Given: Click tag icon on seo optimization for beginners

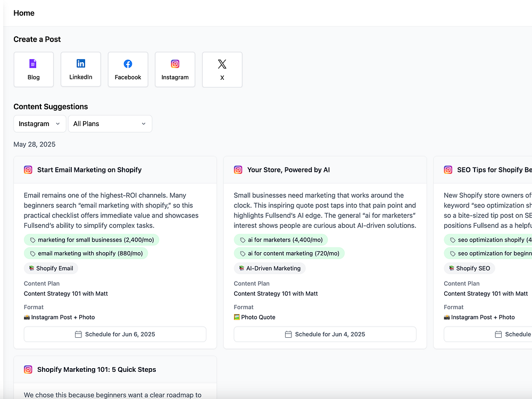Looking at the screenshot, I should (x=453, y=254).
